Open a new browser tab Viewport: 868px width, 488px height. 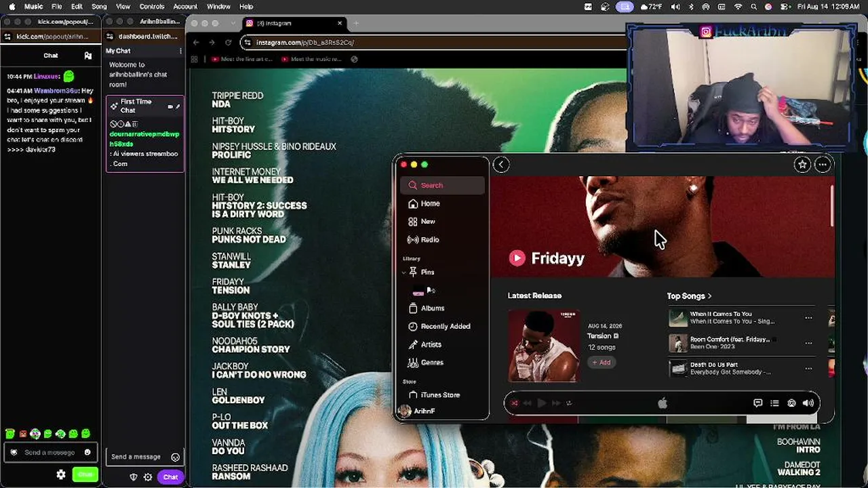coord(356,23)
